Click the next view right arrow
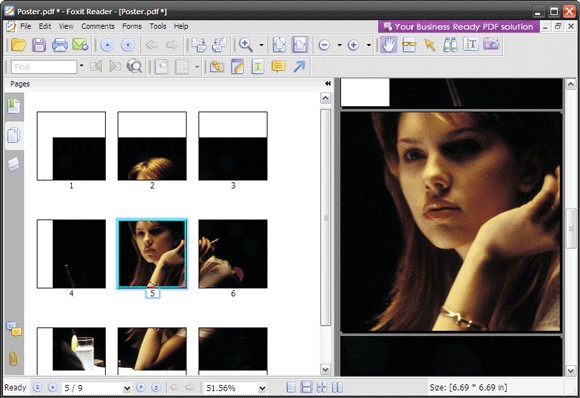 (172, 45)
